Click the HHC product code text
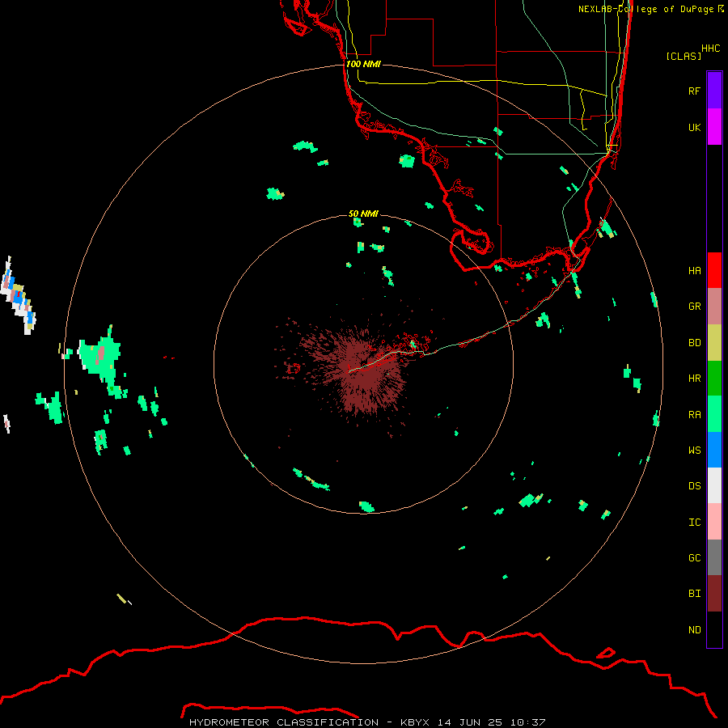Screen dimensions: 728x728 [710, 48]
